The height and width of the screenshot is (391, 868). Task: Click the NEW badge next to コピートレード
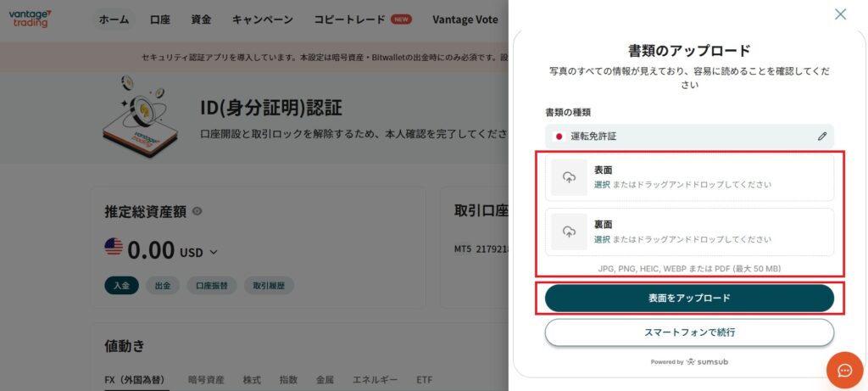click(401, 20)
